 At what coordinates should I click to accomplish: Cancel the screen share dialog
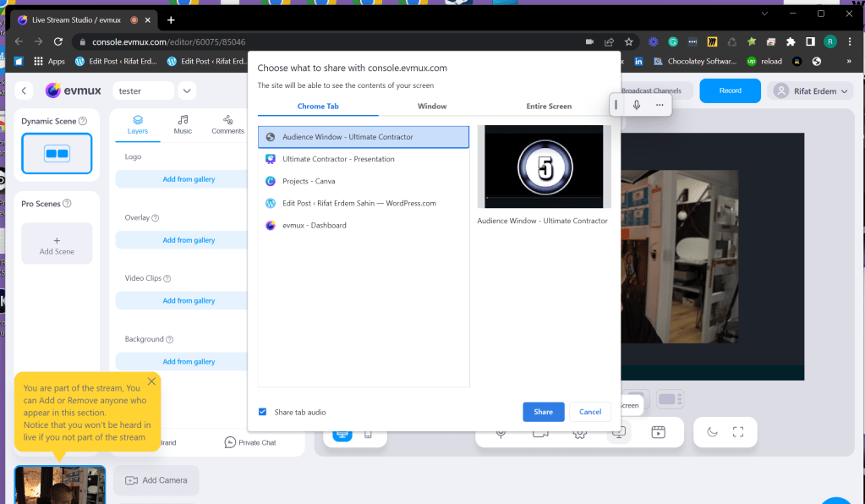[x=589, y=412]
